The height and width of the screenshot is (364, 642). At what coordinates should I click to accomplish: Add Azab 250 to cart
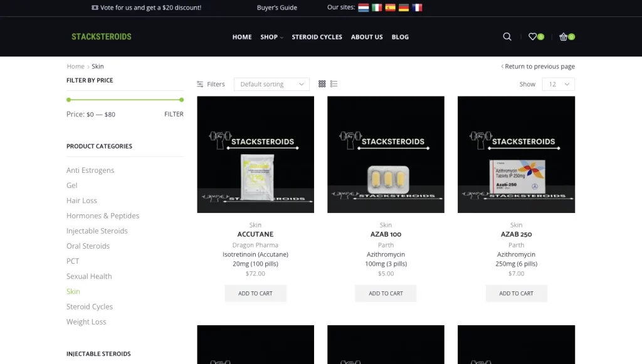(516, 293)
